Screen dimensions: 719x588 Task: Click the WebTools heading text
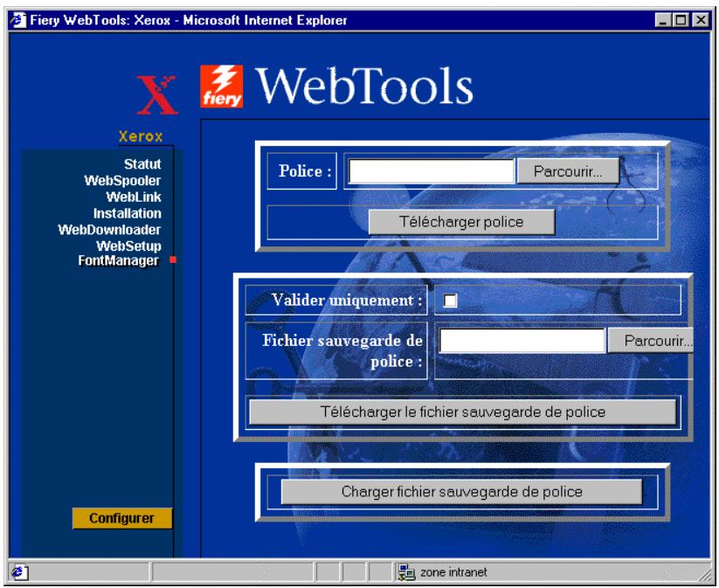click(x=364, y=86)
